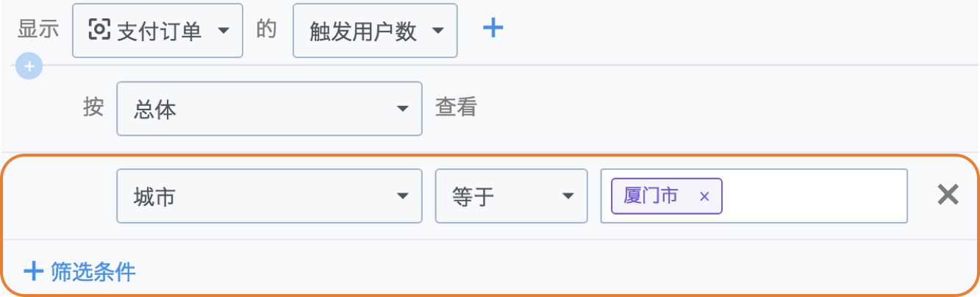This screenshot has height=297, width=980.
Task: Click the 查看 label after the 总体 dropdown
Action: [x=456, y=108]
